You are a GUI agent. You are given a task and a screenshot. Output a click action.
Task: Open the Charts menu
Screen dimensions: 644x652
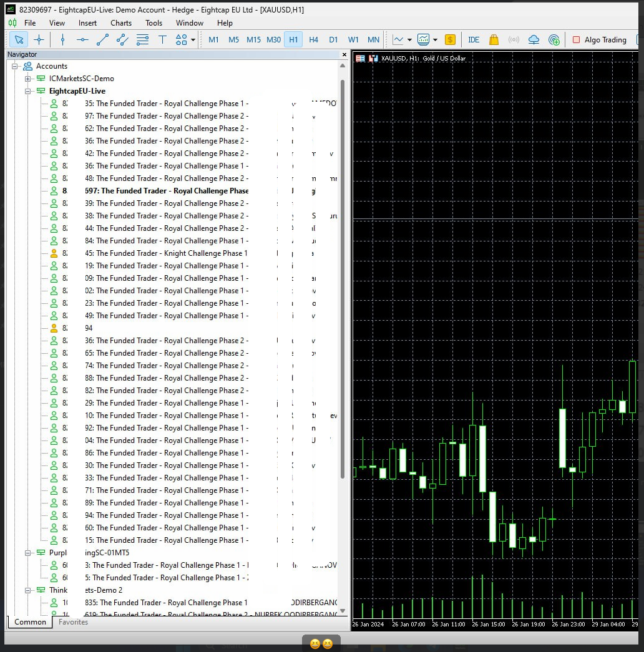(121, 23)
